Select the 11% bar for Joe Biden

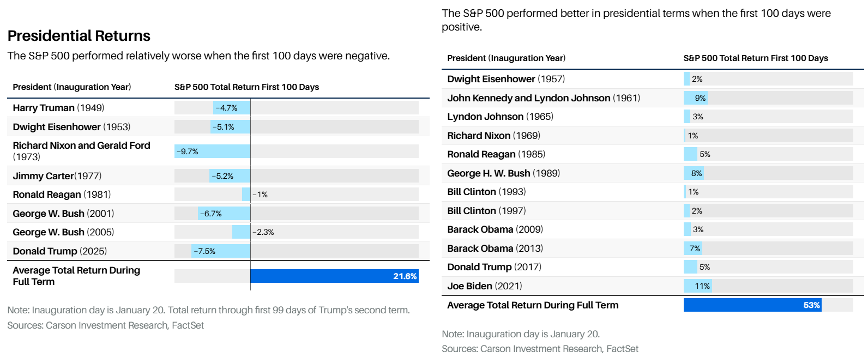(697, 286)
